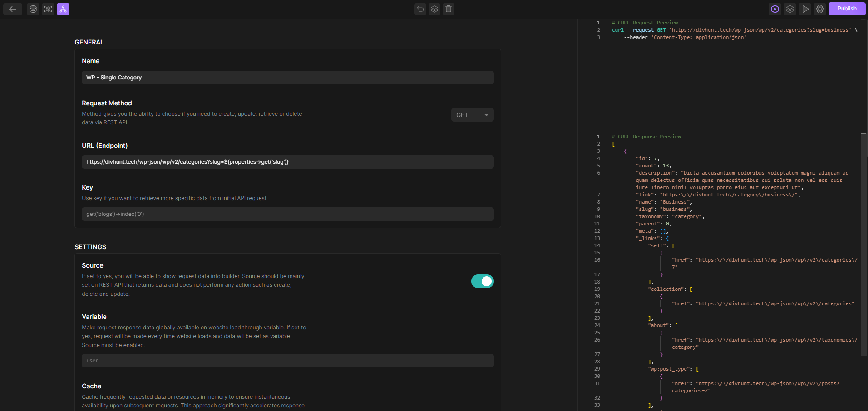Click the purple hexagon icon at top right
The height and width of the screenshot is (411, 868).
tap(775, 9)
